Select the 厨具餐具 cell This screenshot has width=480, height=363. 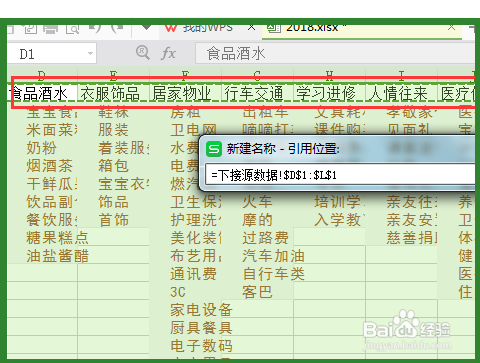185,328
